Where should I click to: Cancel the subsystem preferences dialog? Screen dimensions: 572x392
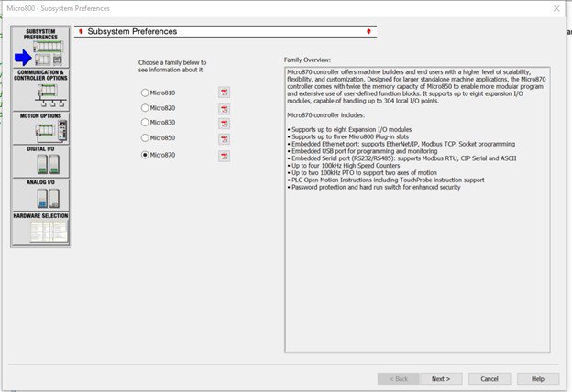489,379
